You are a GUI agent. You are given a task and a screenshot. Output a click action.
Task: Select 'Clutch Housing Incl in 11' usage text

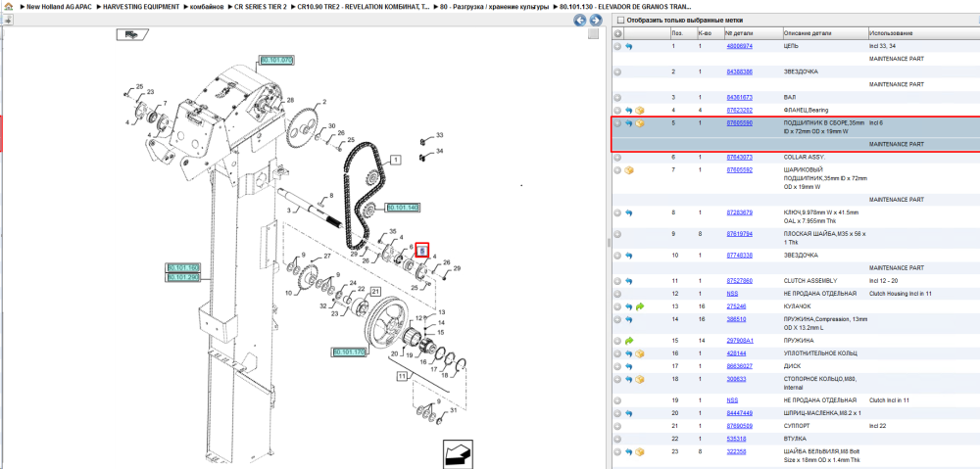pyautogui.click(x=899, y=294)
